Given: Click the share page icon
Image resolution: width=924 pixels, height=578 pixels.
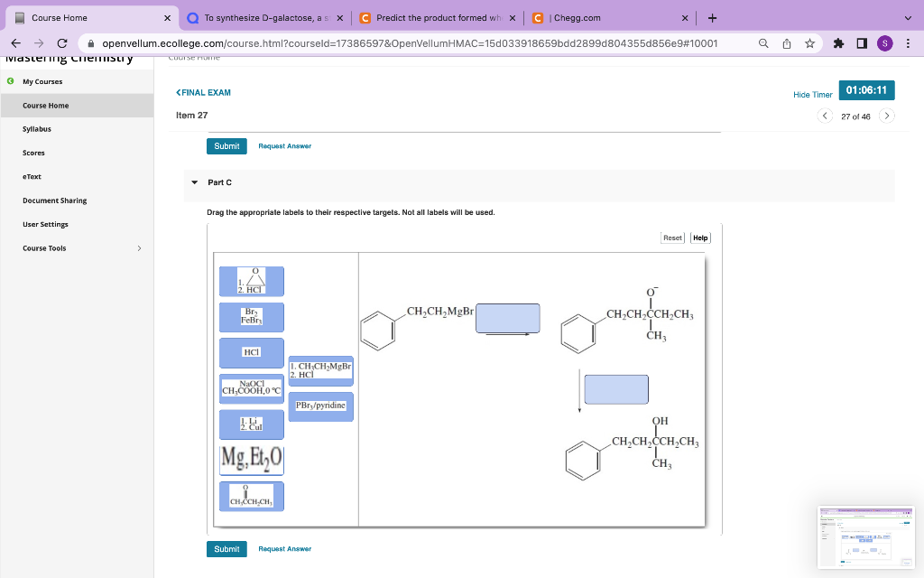Looking at the screenshot, I should coord(787,43).
